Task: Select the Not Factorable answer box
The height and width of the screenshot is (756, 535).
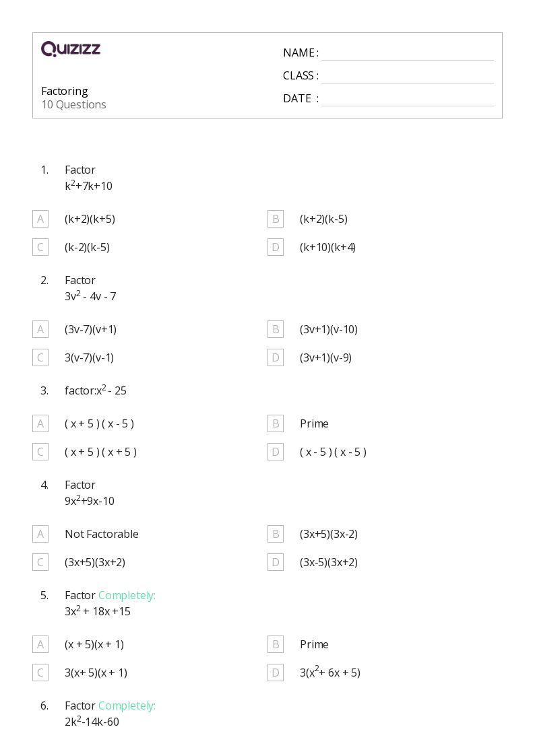Action: [x=40, y=535]
